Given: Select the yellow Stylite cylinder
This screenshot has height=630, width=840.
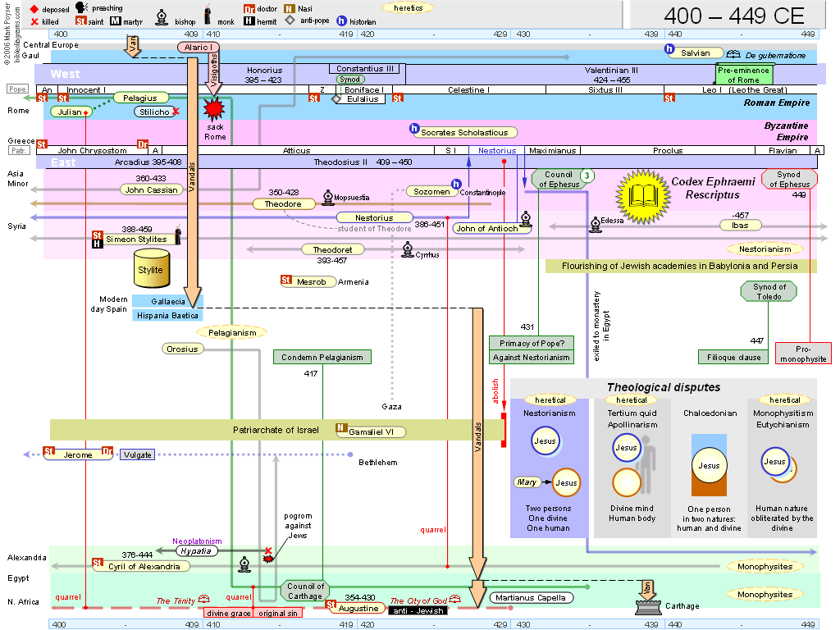Looking at the screenshot, I should [x=150, y=268].
